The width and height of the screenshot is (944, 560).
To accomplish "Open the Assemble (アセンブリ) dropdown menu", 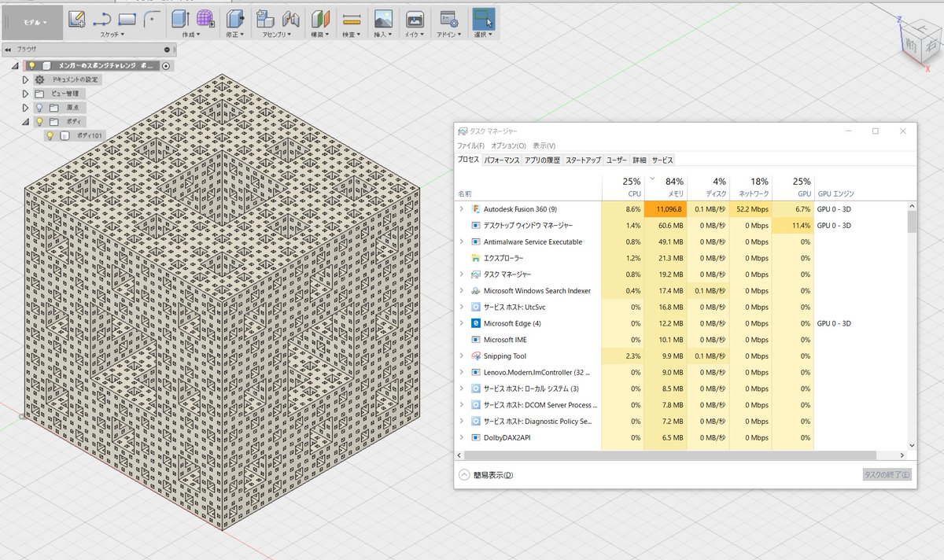I will click(x=277, y=35).
